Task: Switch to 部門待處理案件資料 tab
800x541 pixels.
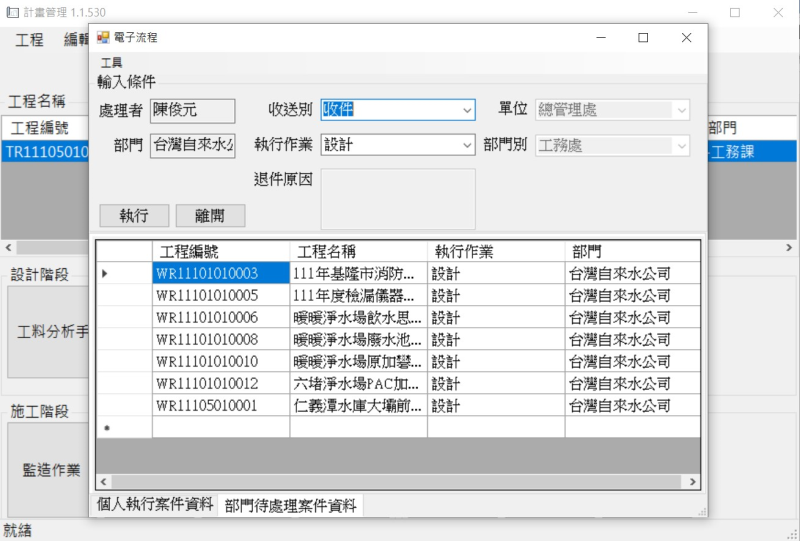Action: [x=290, y=506]
